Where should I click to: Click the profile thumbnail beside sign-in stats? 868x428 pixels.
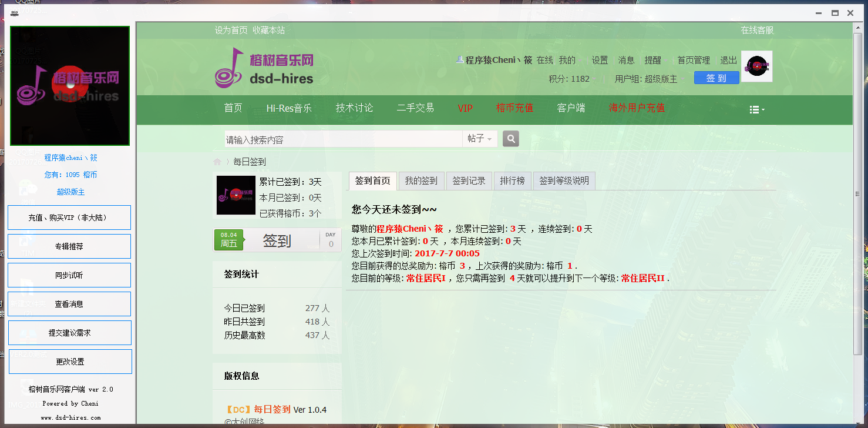tap(236, 195)
